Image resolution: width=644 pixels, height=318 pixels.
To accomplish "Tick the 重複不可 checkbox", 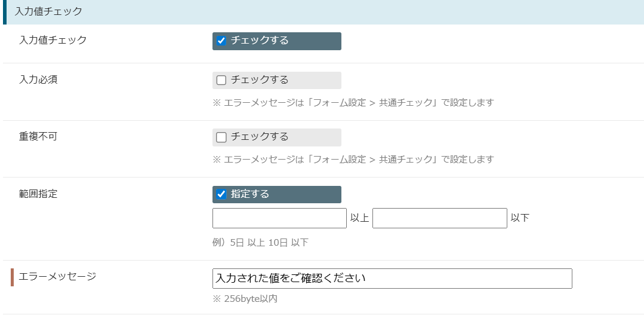I will (x=221, y=137).
